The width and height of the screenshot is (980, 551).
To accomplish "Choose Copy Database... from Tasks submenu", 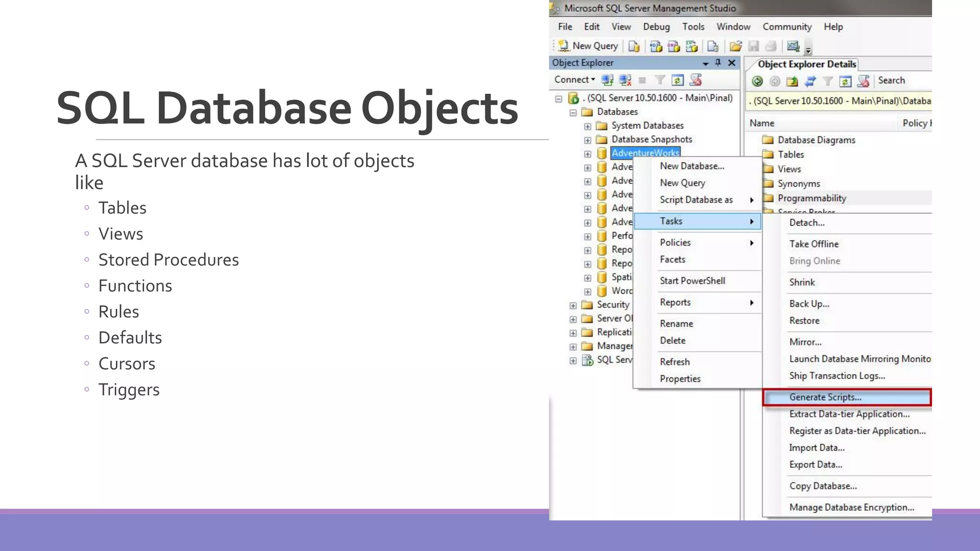I will (x=847, y=486).
